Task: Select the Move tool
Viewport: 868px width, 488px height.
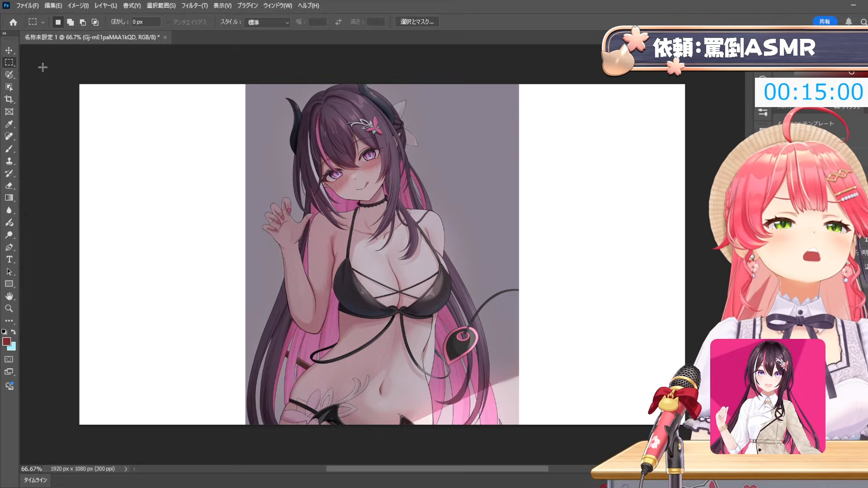Action: click(9, 50)
